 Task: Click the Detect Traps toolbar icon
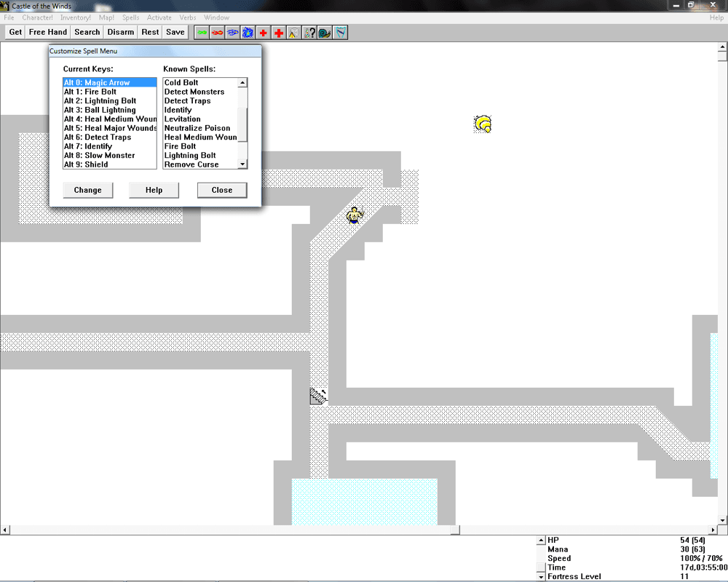[x=294, y=33]
